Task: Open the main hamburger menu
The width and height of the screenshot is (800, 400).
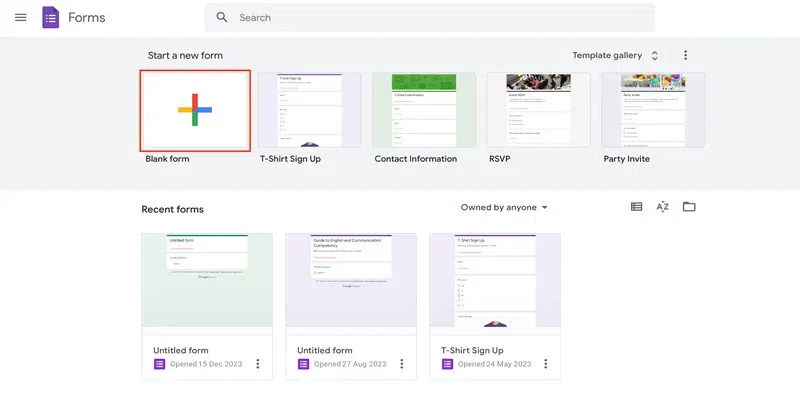Action: 20,18
